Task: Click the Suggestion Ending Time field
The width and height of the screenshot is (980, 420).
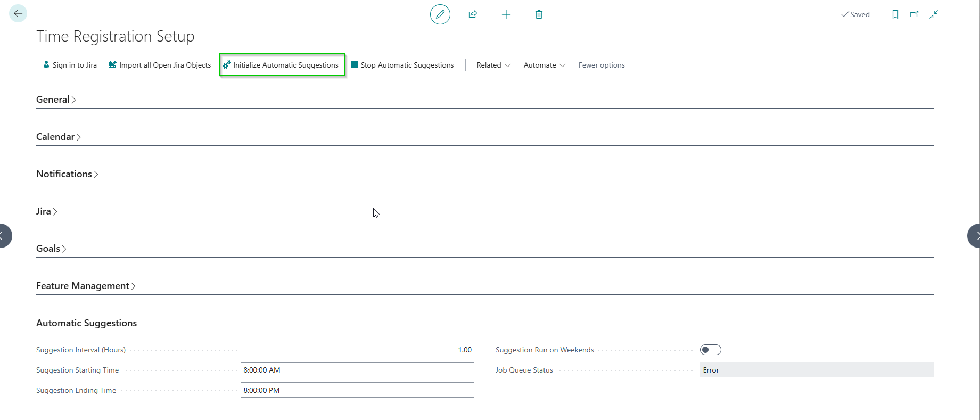Action: point(357,390)
